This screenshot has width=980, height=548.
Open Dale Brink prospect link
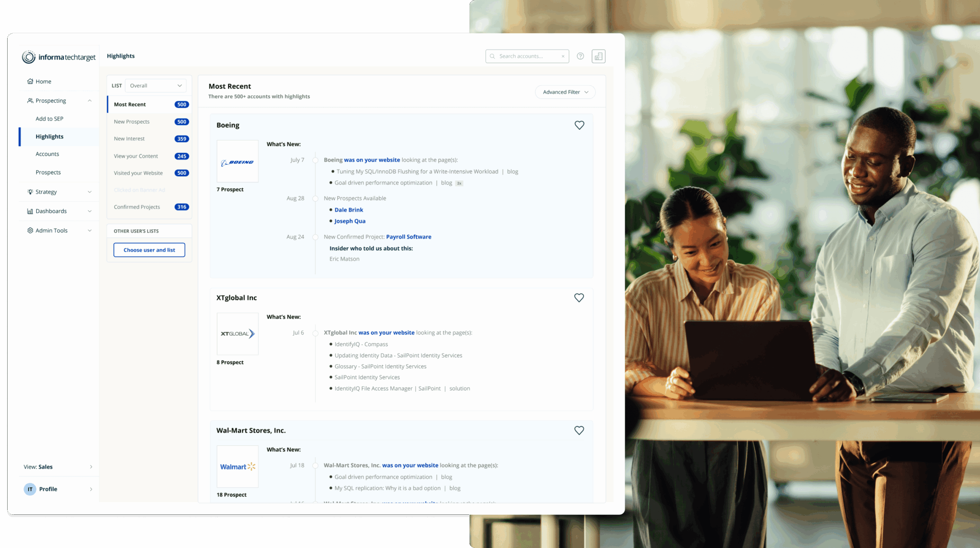[x=349, y=210]
